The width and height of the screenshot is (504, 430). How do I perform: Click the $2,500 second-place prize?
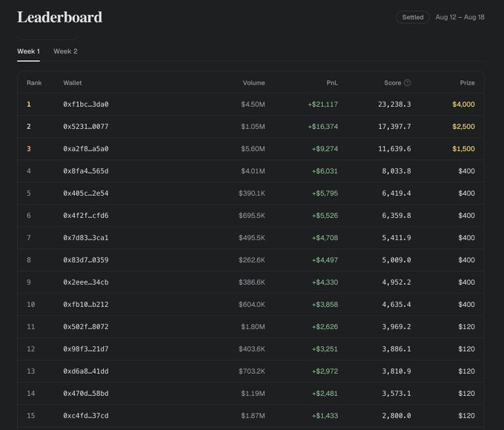click(463, 126)
